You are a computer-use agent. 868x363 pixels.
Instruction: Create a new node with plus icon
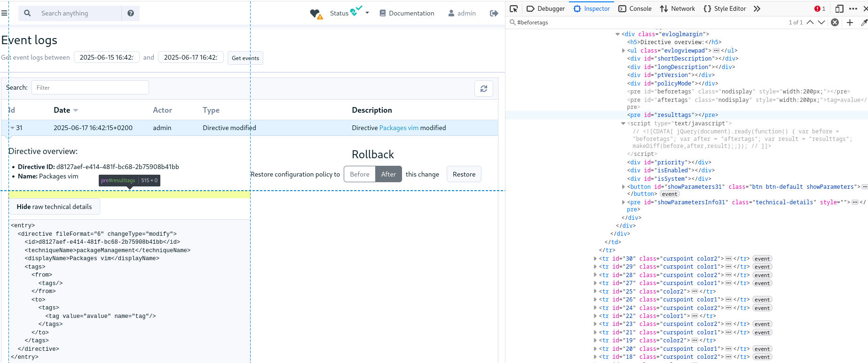point(850,22)
